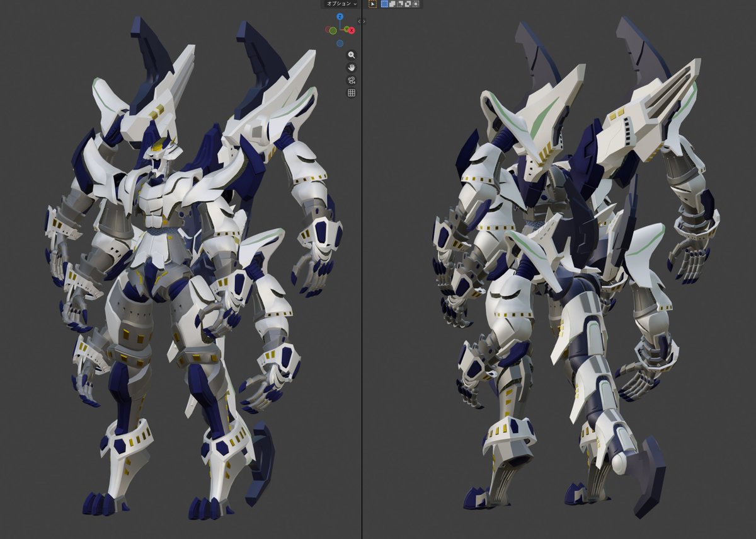Choose the Invert Selection mode icon

click(408, 4)
